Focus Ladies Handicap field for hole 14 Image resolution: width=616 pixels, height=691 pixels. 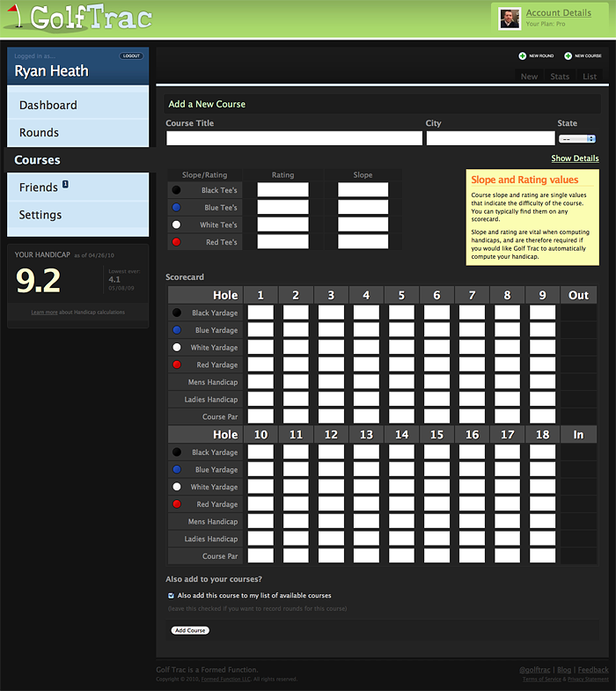(401, 539)
